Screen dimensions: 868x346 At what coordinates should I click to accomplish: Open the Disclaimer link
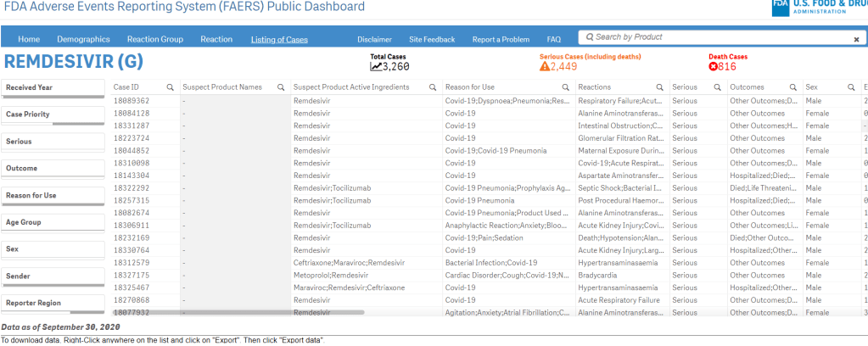pos(374,39)
